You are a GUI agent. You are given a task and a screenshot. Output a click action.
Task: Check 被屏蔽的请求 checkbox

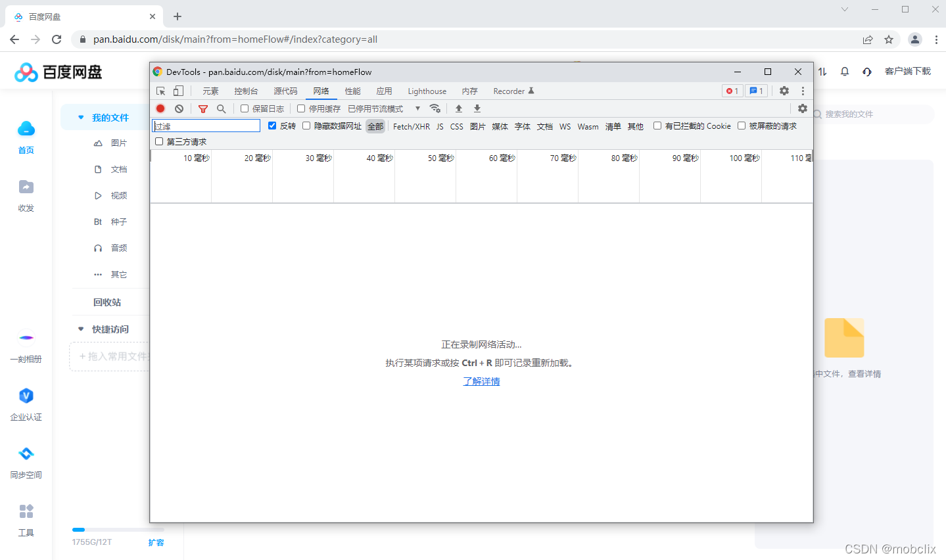pyautogui.click(x=742, y=126)
